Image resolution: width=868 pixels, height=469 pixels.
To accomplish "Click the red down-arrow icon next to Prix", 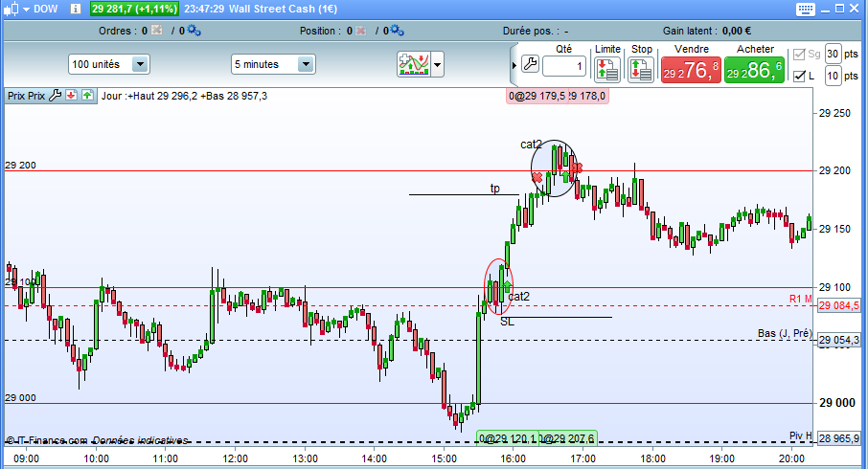I will [71, 95].
